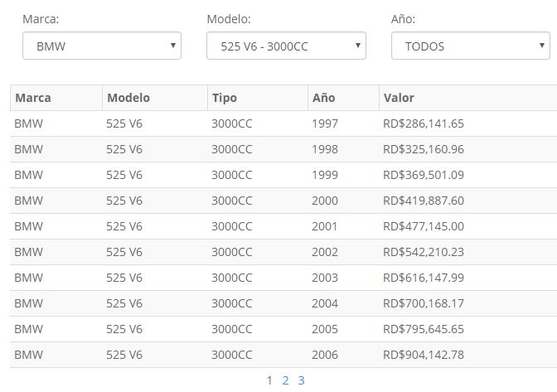
Task: Go to pagination page 3
Action: pyautogui.click(x=301, y=380)
